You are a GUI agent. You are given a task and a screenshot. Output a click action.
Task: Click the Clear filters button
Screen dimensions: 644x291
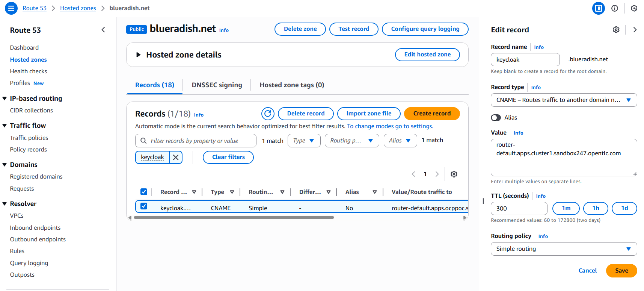(x=228, y=157)
